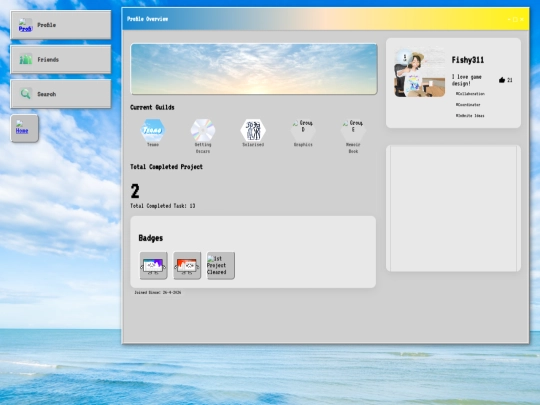Open the Friends sidebar button
This screenshot has height=405, width=540.
coord(61,59)
